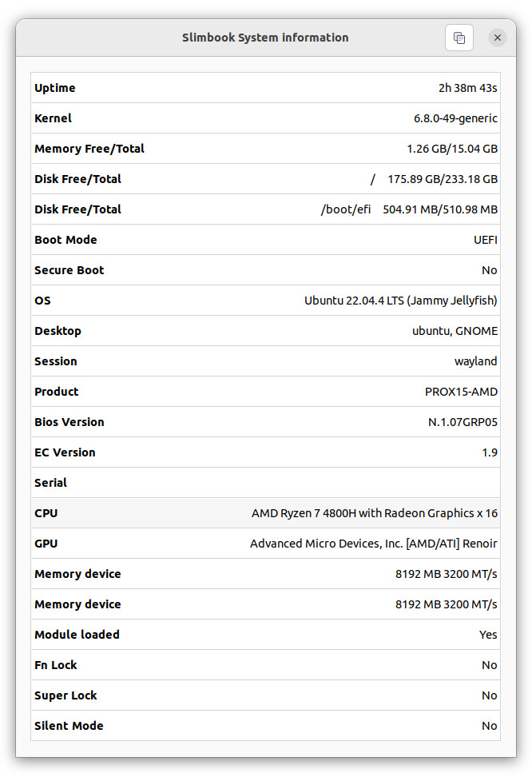The image size is (532, 777).
Task: Select the Product PROX15-AMD row
Action: 265,392
